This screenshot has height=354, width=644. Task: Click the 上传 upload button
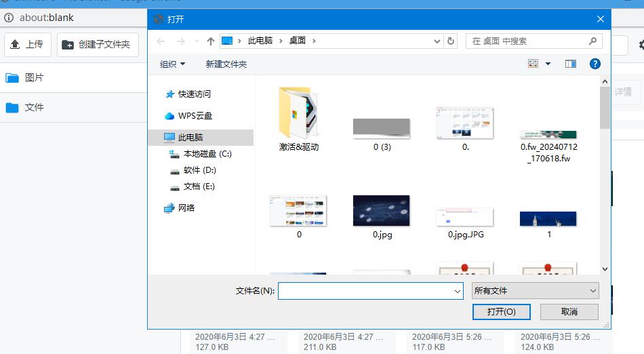[26, 45]
